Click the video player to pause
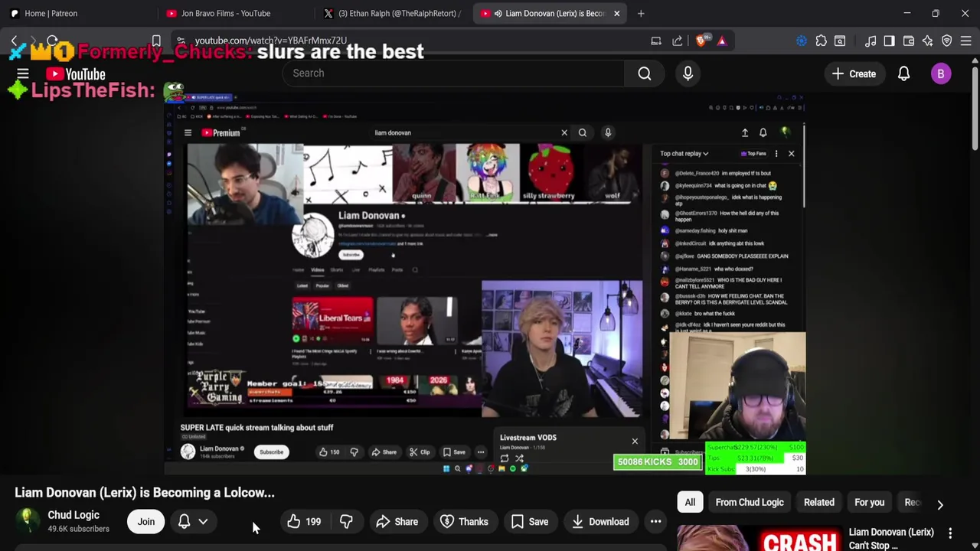 [x=485, y=285]
